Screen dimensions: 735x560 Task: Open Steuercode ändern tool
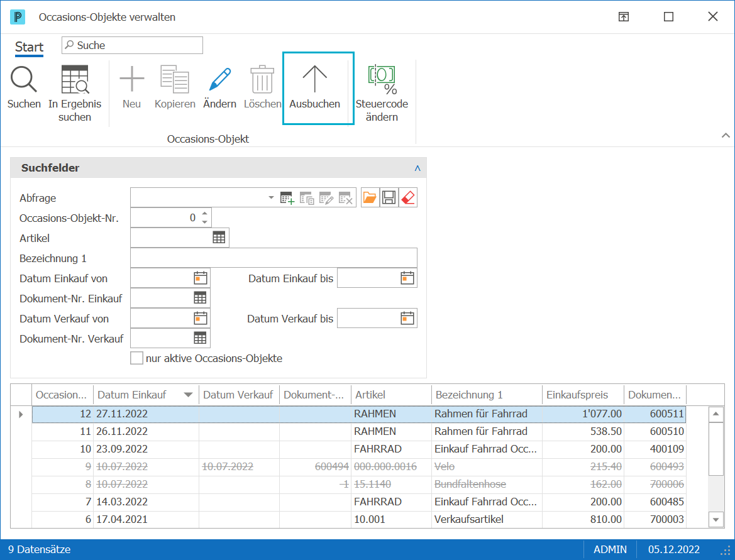click(382, 80)
